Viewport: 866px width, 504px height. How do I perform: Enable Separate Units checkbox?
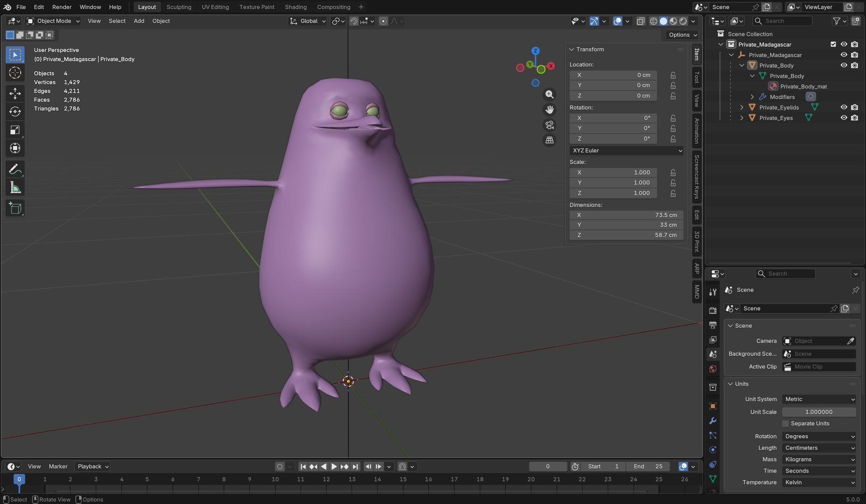click(785, 424)
